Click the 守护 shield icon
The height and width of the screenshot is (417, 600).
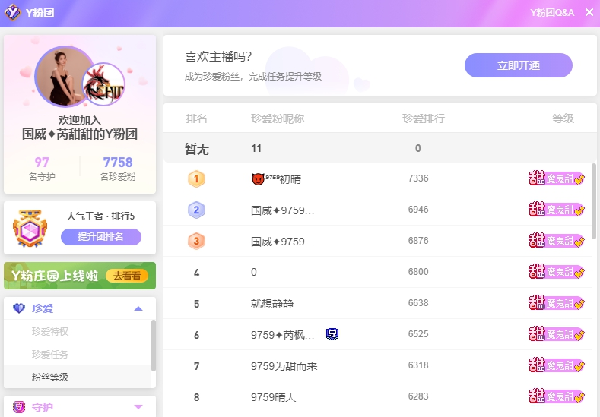19,407
